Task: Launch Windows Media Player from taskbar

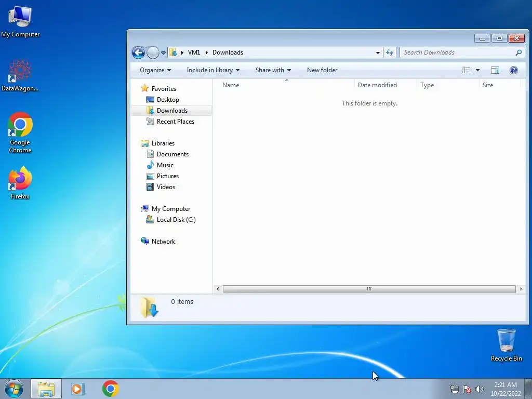Action: (x=78, y=389)
